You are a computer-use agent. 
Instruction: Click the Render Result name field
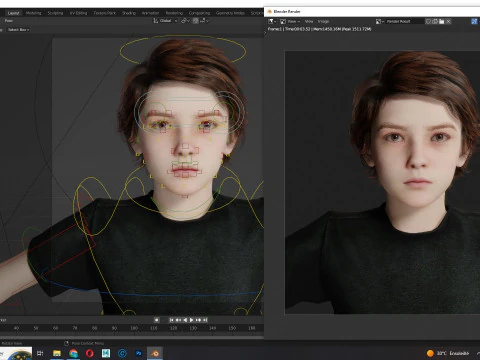[x=404, y=21]
